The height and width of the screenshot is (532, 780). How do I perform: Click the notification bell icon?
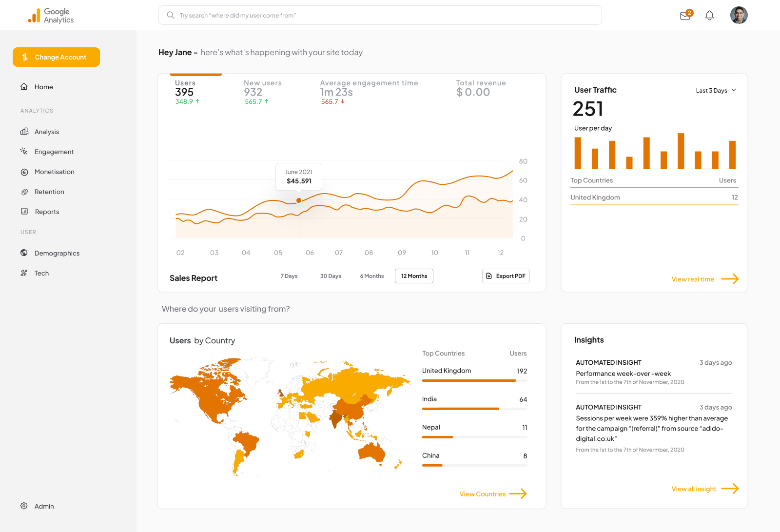pos(709,16)
